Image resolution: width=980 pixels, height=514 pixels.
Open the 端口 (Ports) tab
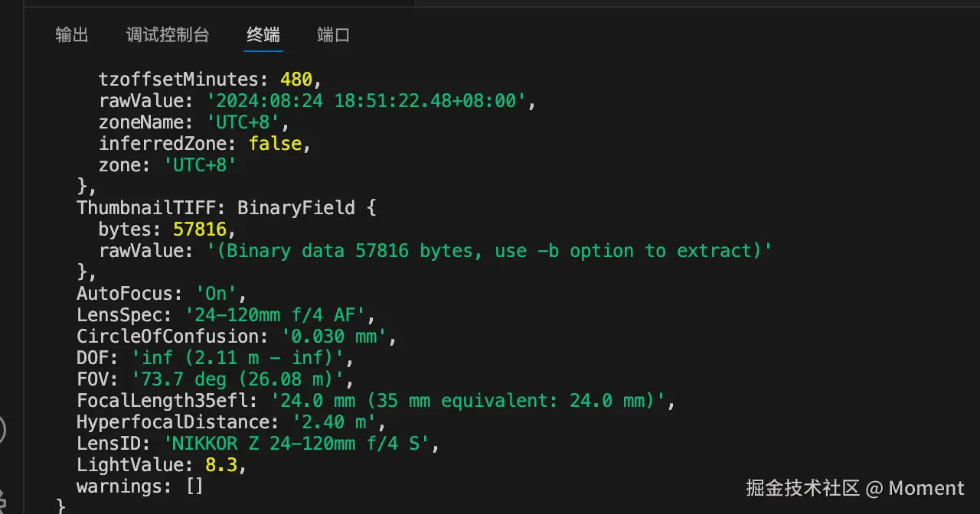333,35
